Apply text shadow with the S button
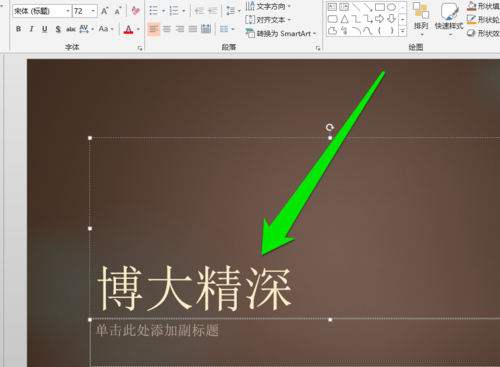This screenshot has height=367, width=500. tap(58, 29)
